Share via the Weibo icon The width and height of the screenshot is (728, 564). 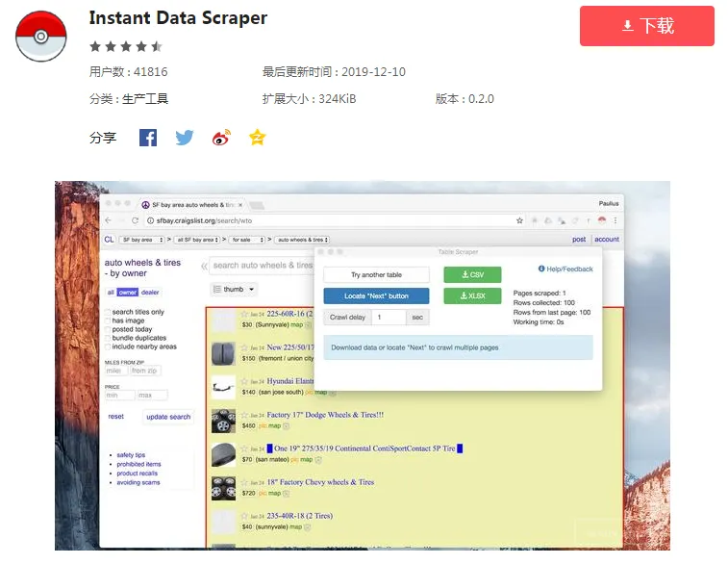221,138
